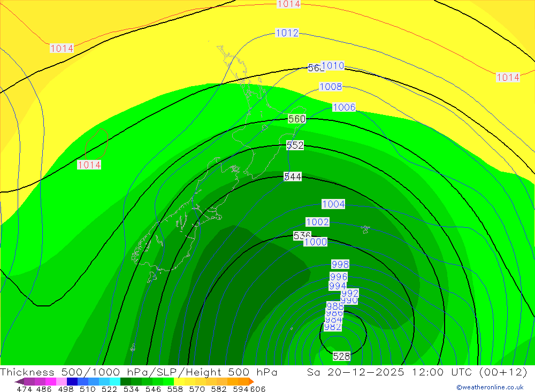Click the 528 height contour label
The height and width of the screenshot is (392, 535).
pos(341,357)
